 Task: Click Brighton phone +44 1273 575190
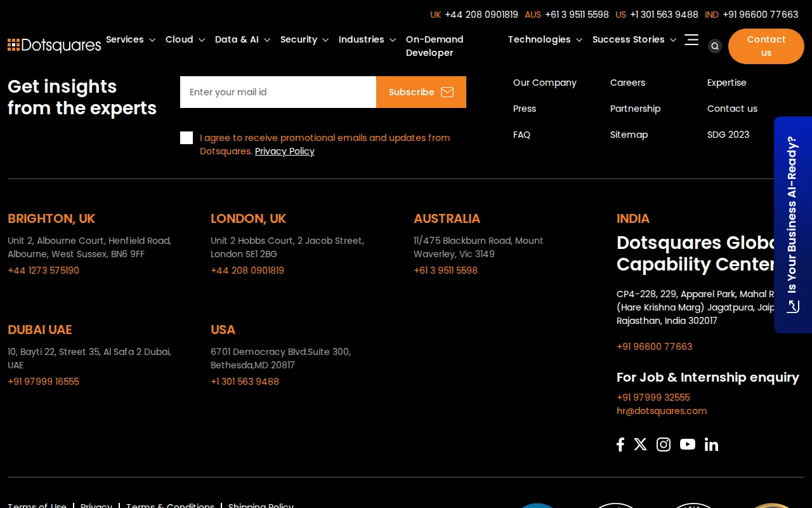pos(43,271)
